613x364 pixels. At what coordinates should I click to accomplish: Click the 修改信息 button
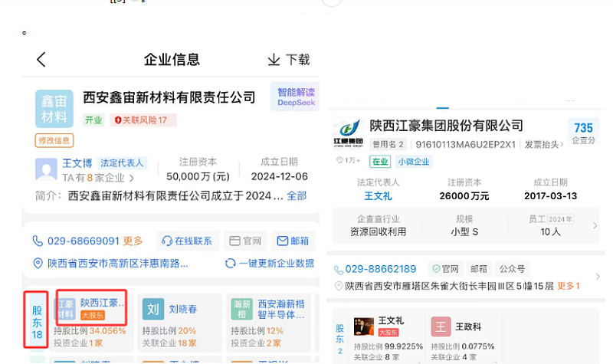[x=54, y=140]
